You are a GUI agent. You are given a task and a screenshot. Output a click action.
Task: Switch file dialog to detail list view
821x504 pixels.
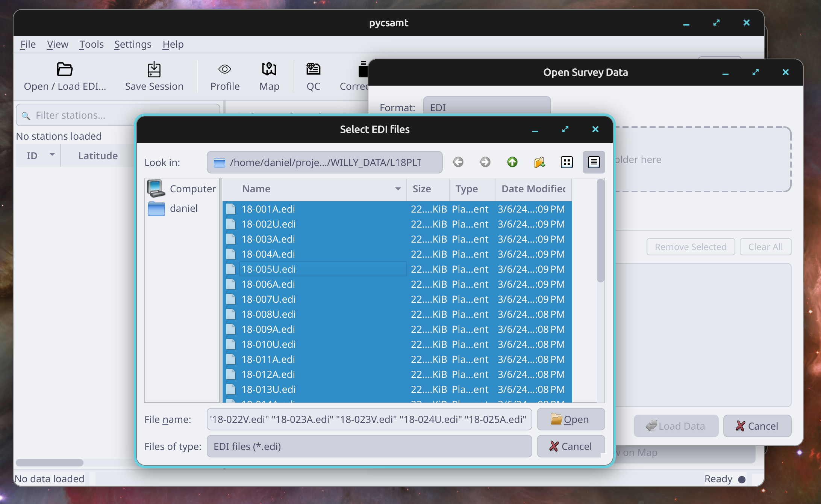(594, 162)
